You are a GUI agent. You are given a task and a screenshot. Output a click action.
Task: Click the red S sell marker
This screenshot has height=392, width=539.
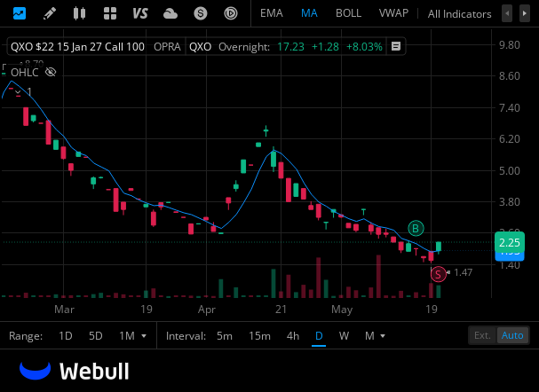pyautogui.click(x=439, y=274)
